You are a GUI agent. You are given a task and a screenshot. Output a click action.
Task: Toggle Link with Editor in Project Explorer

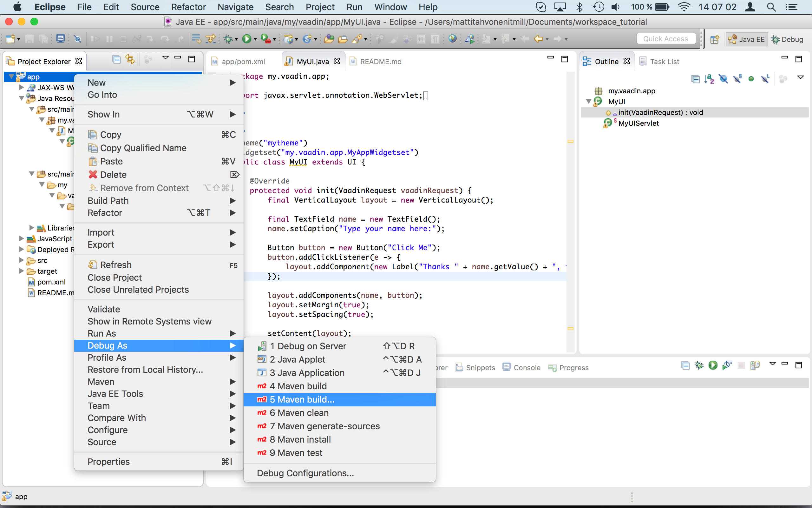[130, 59]
